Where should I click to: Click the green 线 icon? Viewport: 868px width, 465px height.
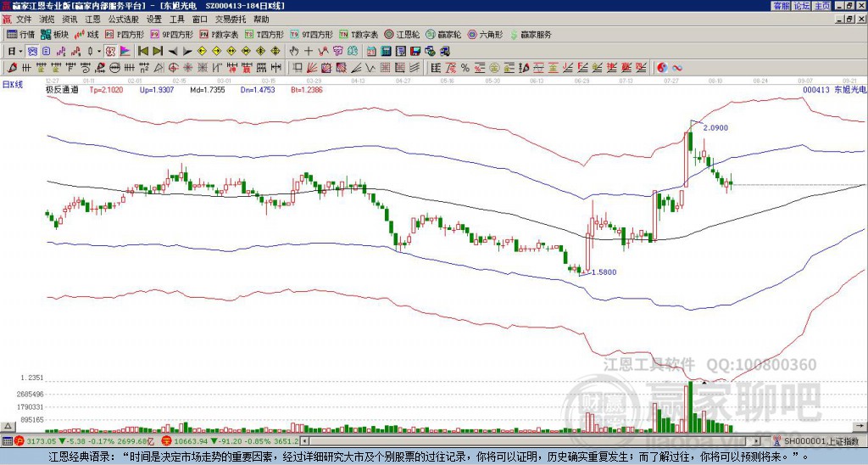coord(352,52)
